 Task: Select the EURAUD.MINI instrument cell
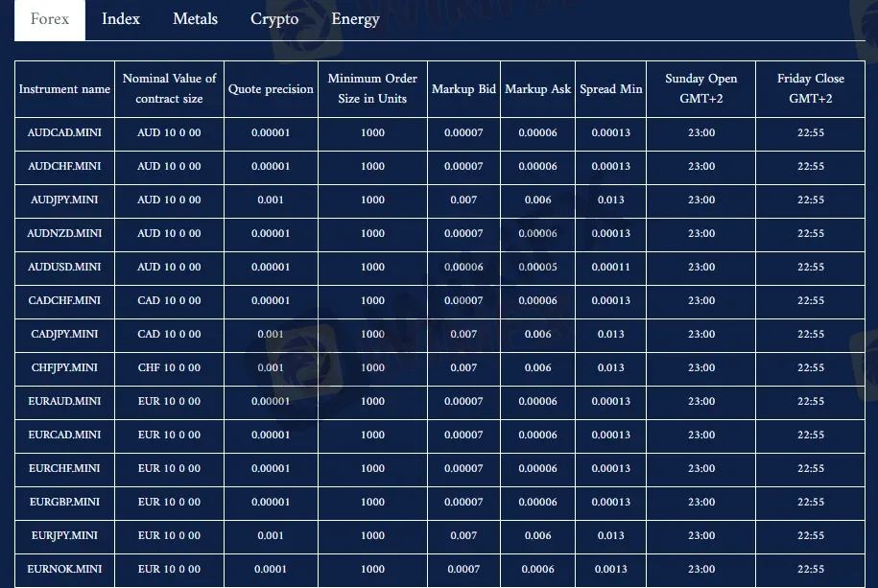click(64, 401)
